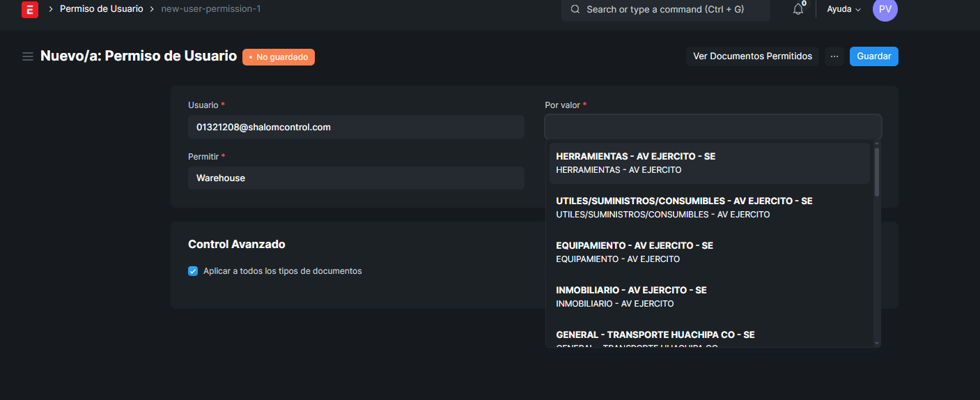This screenshot has width=980, height=400.
Task: Click the Usuario email input field
Action: pyautogui.click(x=355, y=127)
